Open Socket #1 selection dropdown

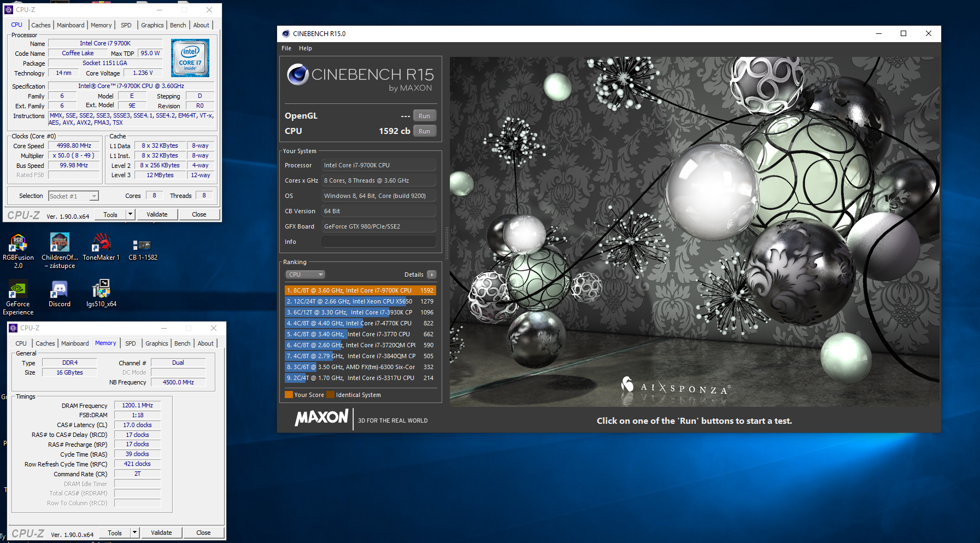click(73, 196)
